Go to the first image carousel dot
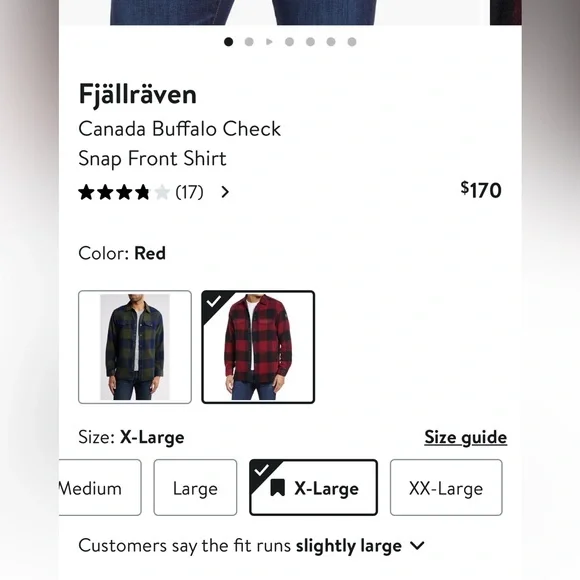Viewport: 580px width, 580px height. [x=228, y=42]
